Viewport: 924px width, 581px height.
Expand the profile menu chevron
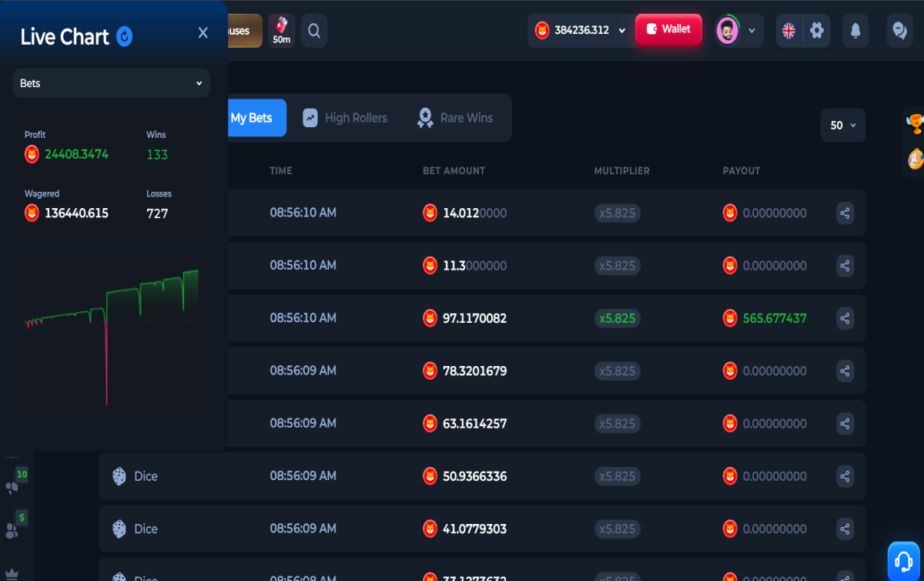point(752,31)
